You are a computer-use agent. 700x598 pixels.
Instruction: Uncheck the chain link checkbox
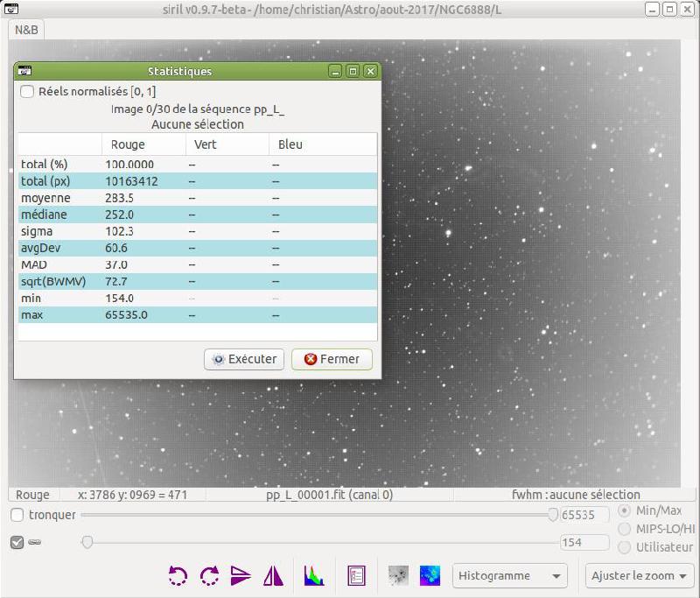pos(17,543)
